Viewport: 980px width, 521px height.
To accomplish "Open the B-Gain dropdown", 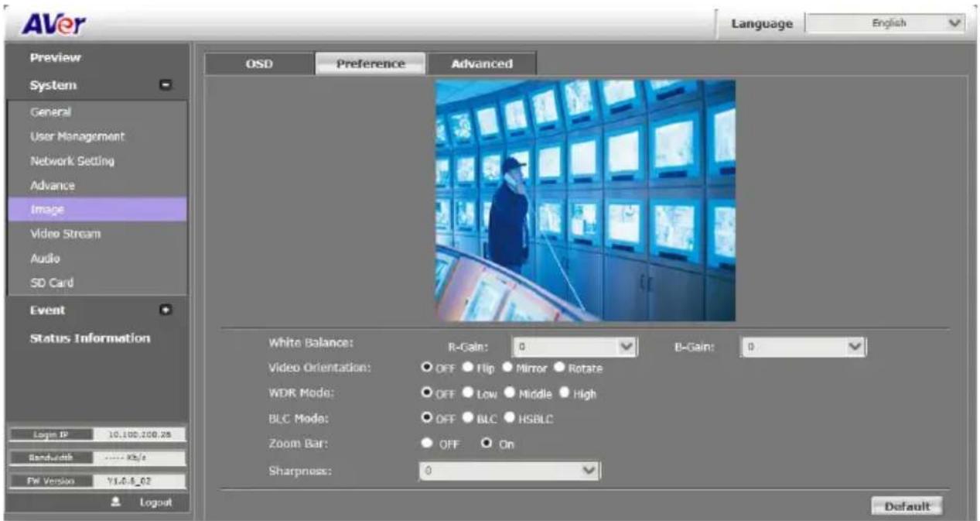I will [803, 348].
